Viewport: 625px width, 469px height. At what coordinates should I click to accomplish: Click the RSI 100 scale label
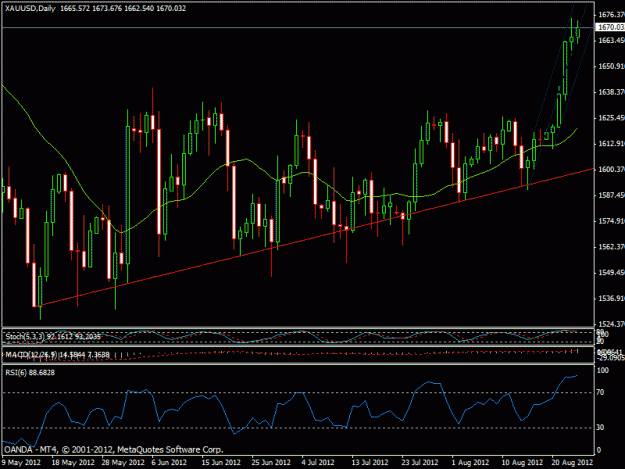[x=603, y=371]
